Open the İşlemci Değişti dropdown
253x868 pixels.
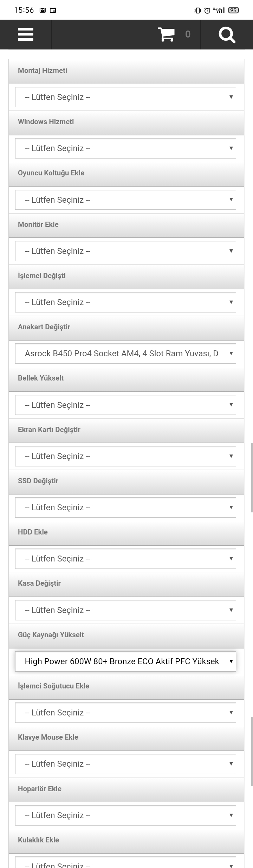[x=125, y=302]
